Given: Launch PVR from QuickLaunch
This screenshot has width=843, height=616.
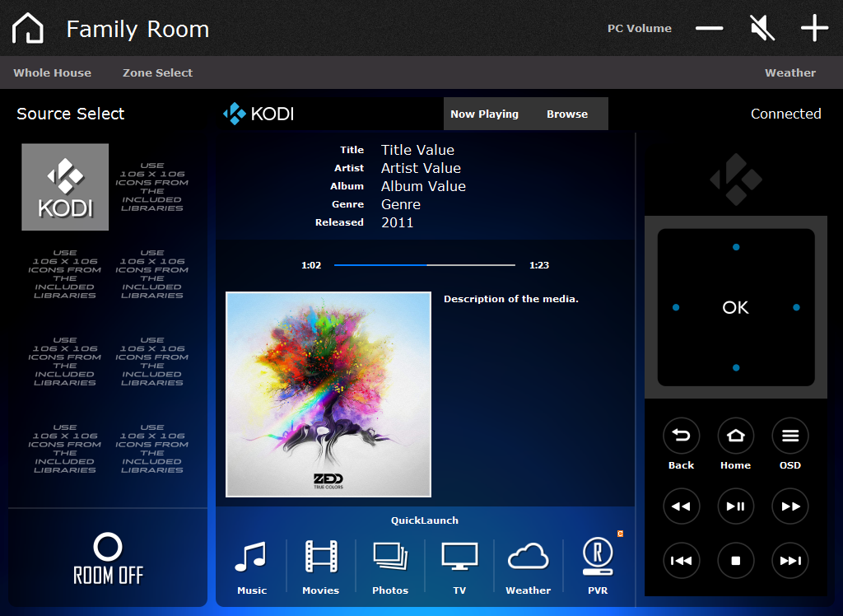Looking at the screenshot, I should (x=598, y=567).
